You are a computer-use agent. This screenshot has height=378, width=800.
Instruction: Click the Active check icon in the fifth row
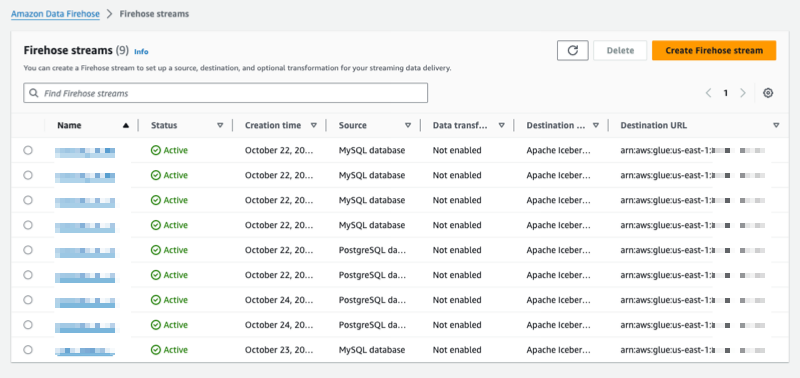156,250
